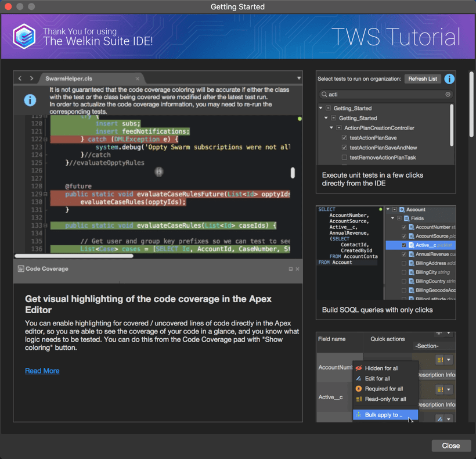Collapse the root Getting_Started tree node
This screenshot has width=476, height=459.
(x=321, y=108)
